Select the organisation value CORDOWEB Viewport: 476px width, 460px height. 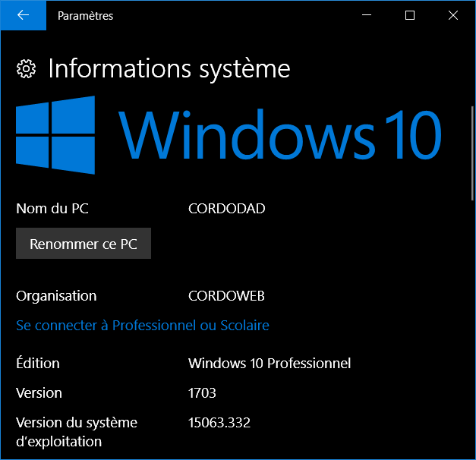(226, 296)
